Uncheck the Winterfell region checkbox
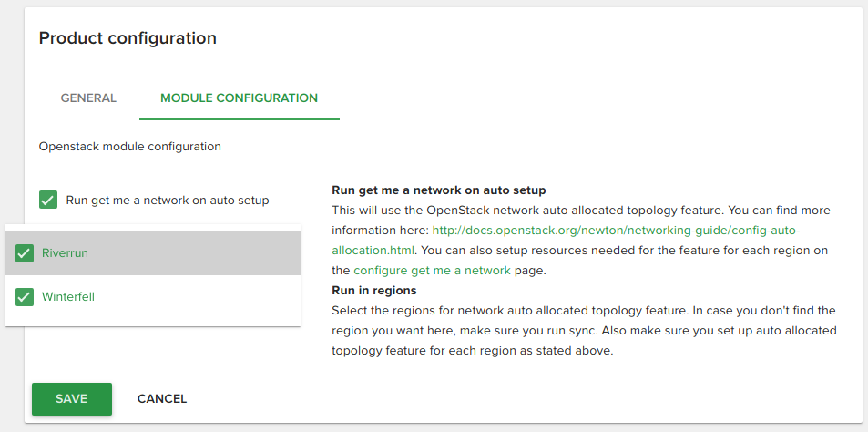Image resolution: width=868 pixels, height=432 pixels. (25, 297)
